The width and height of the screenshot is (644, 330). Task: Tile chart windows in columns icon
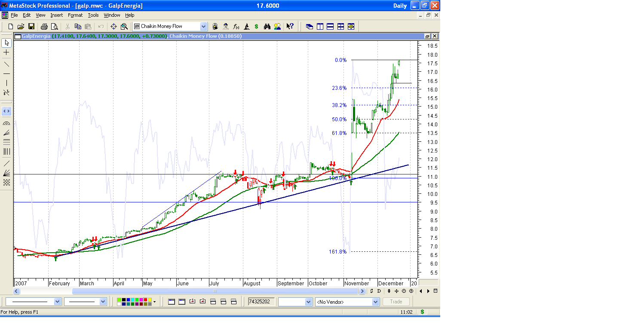(x=320, y=26)
